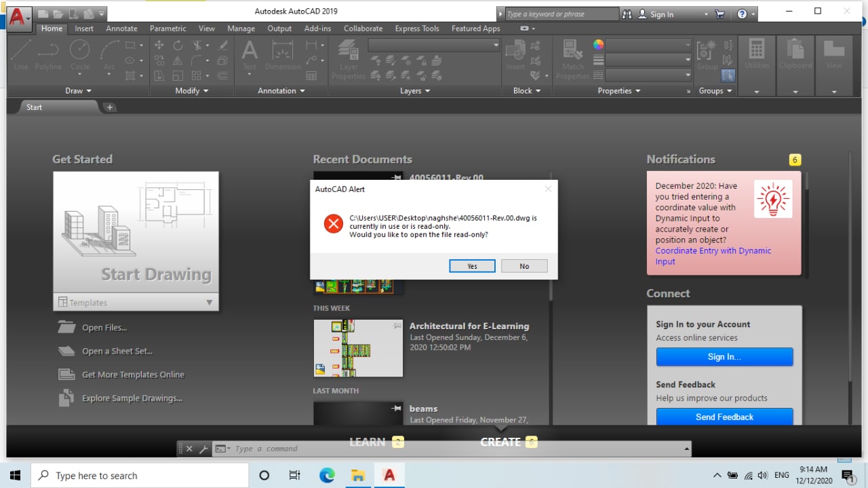Open Microsoft Edge from the taskbar
The height and width of the screenshot is (488, 868).
coord(327,475)
